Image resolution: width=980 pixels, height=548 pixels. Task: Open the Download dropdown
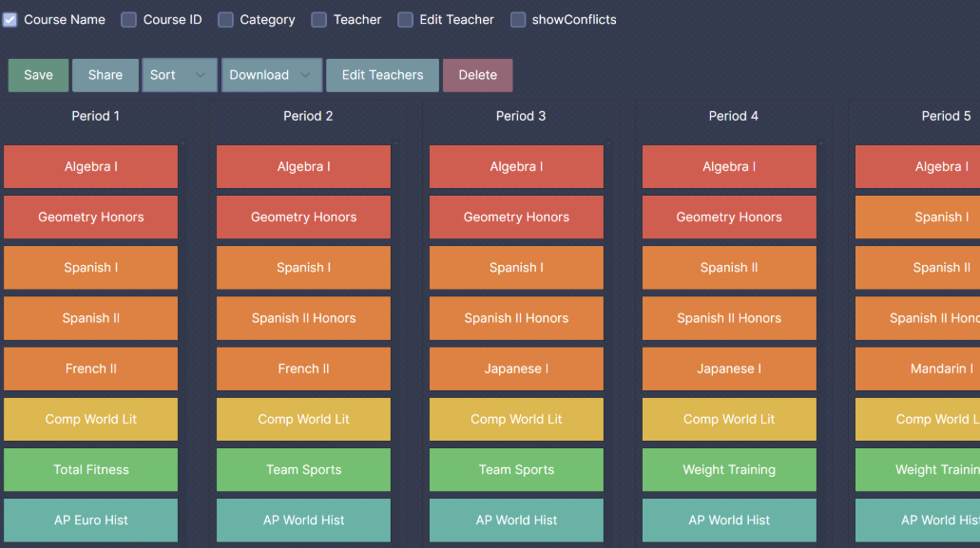[272, 75]
